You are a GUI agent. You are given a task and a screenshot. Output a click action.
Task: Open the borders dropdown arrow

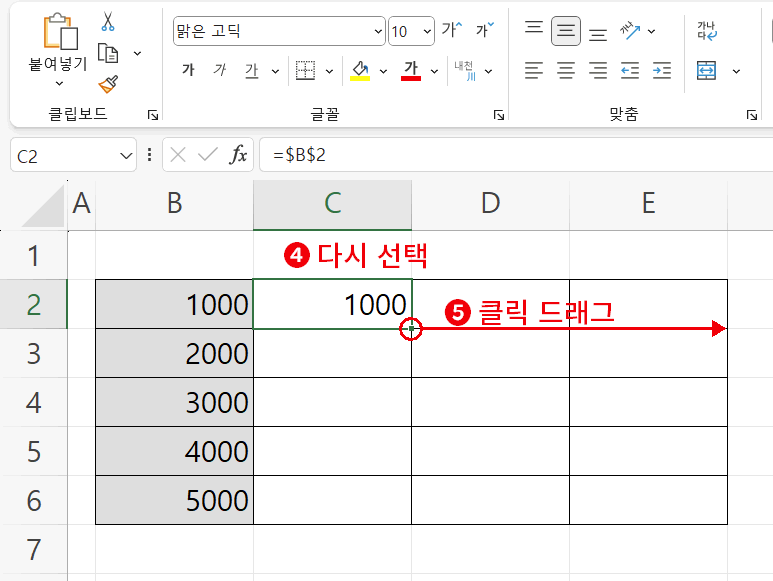click(x=329, y=71)
